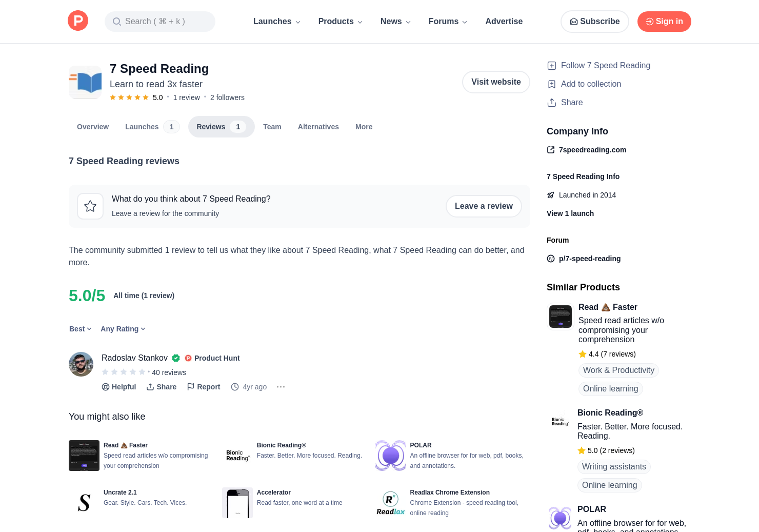This screenshot has width=759, height=532.
Task: Open the Any Rating filter dropdown
Action: 123,329
